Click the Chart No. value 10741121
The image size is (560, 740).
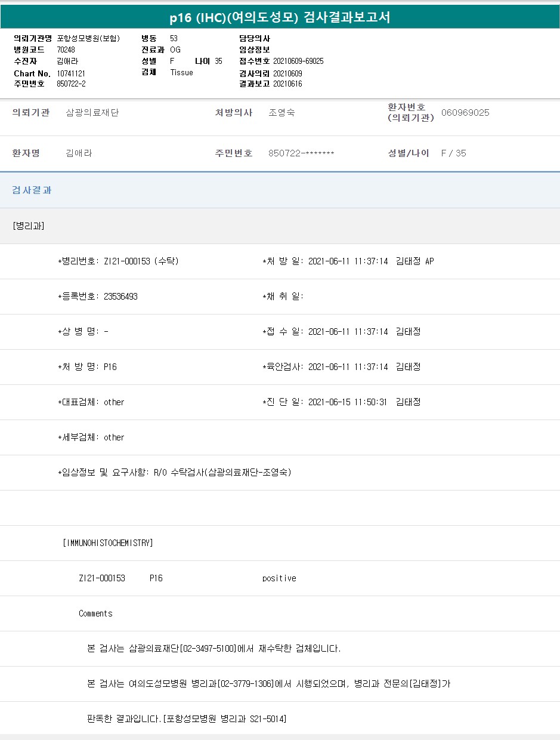[x=71, y=73]
